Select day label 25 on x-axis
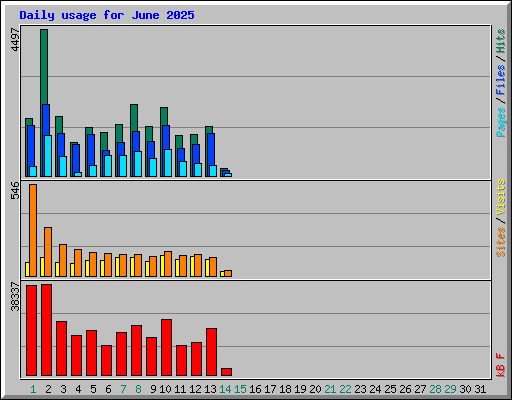Image resolution: width=512 pixels, height=400 pixels. pyautogui.click(x=390, y=389)
